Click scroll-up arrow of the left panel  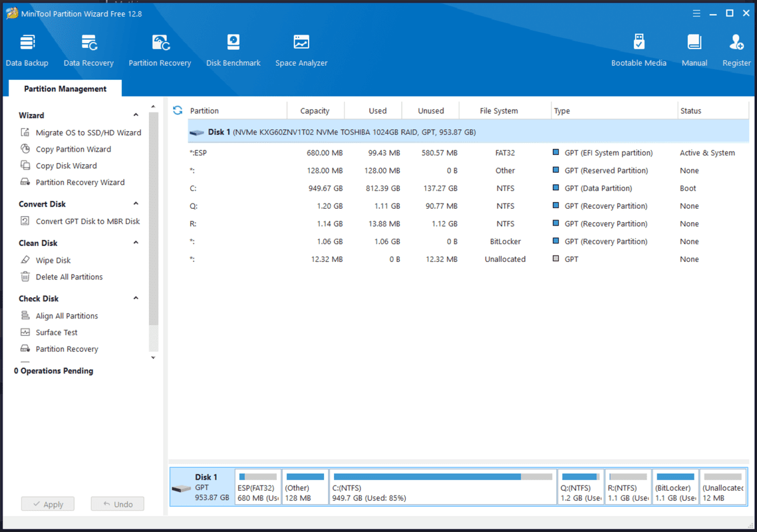click(153, 106)
